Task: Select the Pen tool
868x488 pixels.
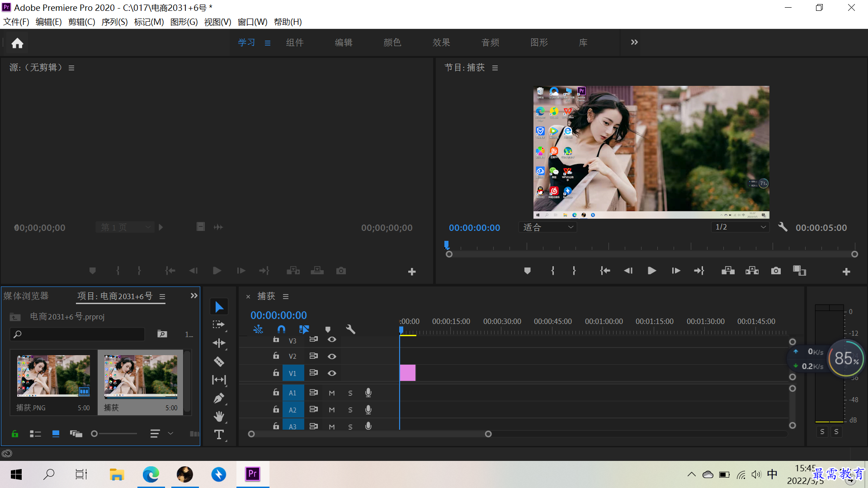Action: pos(219,398)
